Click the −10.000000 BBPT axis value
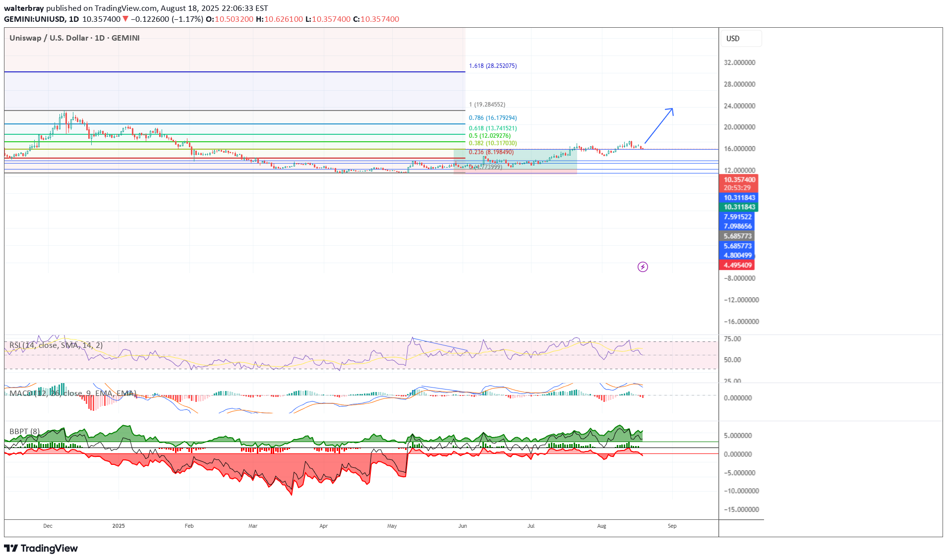Screen dimensions: 947x560 point(741,491)
